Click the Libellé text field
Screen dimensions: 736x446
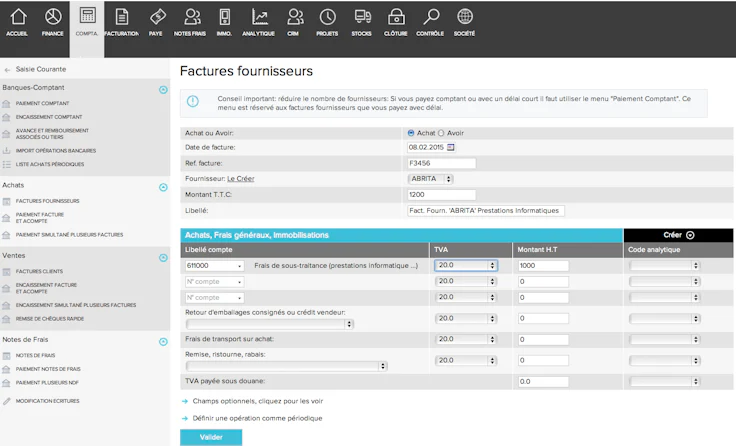(486, 211)
